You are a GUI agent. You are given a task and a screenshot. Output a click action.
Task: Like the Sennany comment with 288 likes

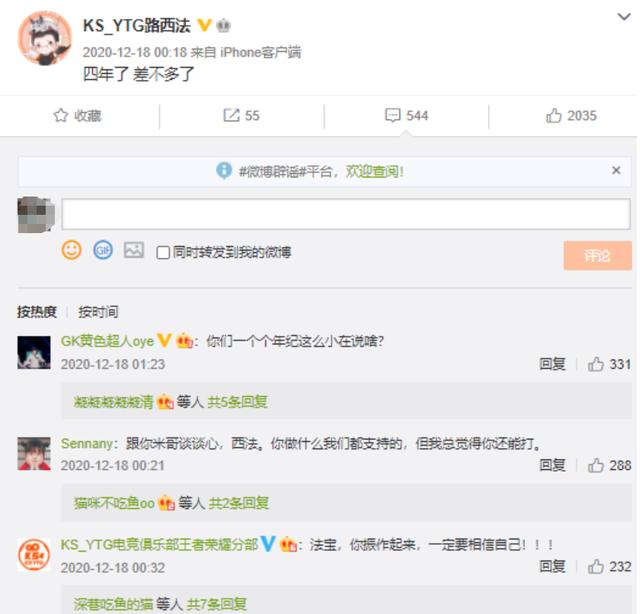point(596,465)
